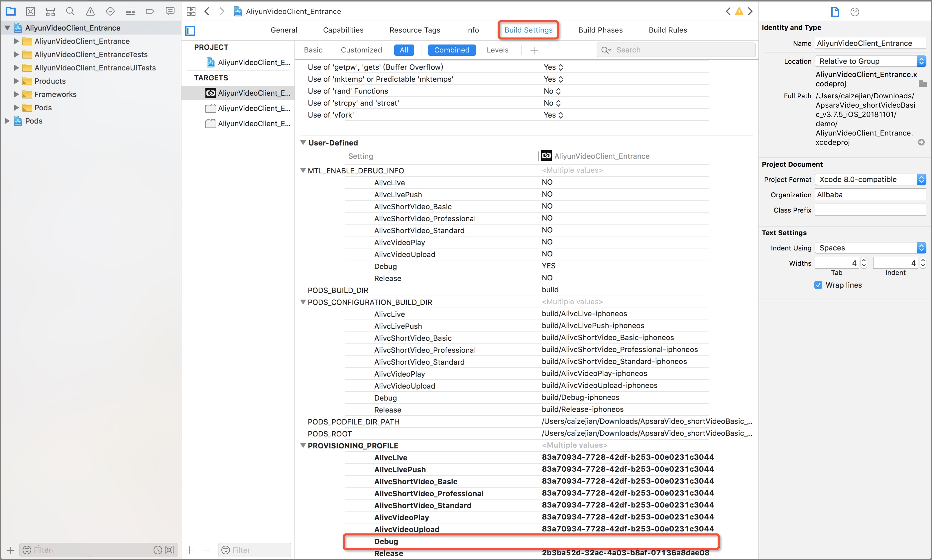
Task: Open the Info tab
Action: pyautogui.click(x=472, y=30)
